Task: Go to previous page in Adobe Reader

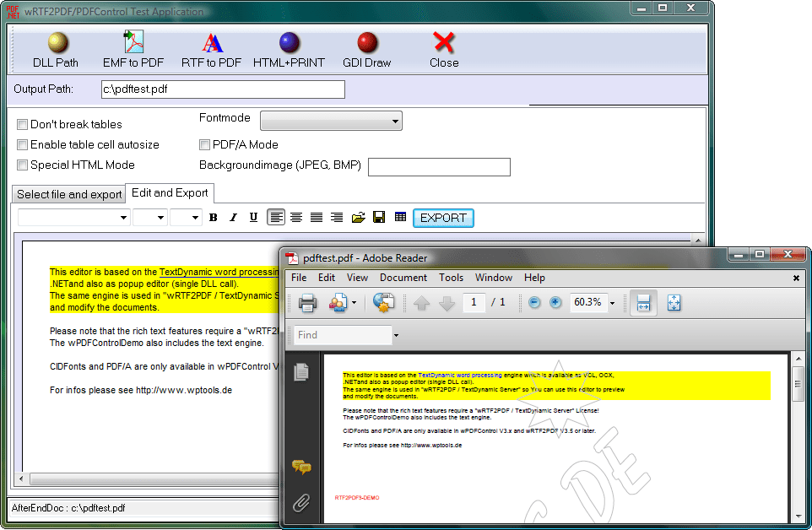Action: click(421, 303)
